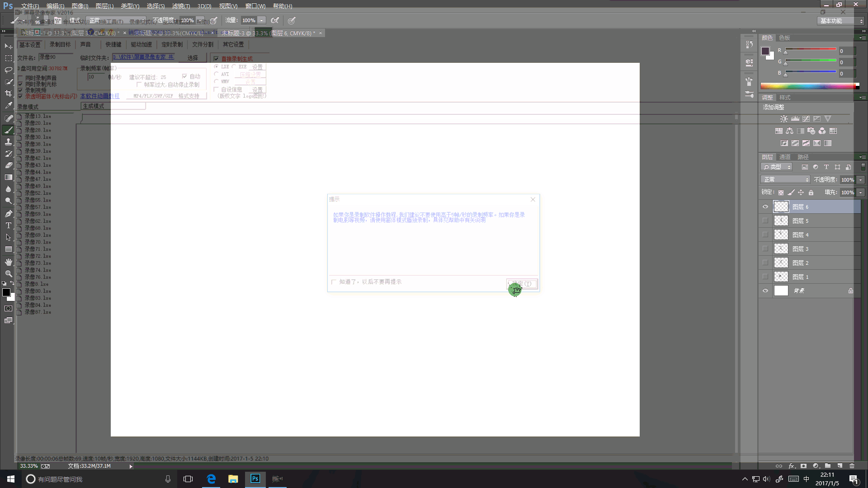Screen dimensions: 868x488
Task: Select the Rectangular Marquee tool
Action: pos(8,58)
